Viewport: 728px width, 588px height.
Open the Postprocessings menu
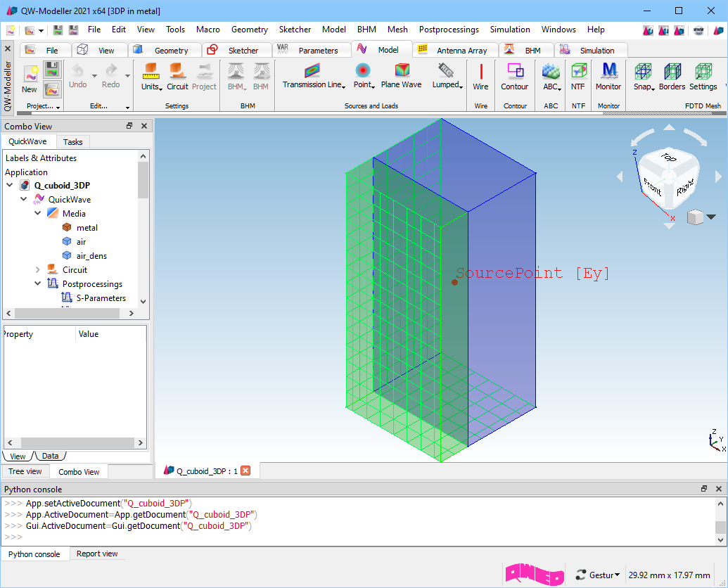click(449, 30)
